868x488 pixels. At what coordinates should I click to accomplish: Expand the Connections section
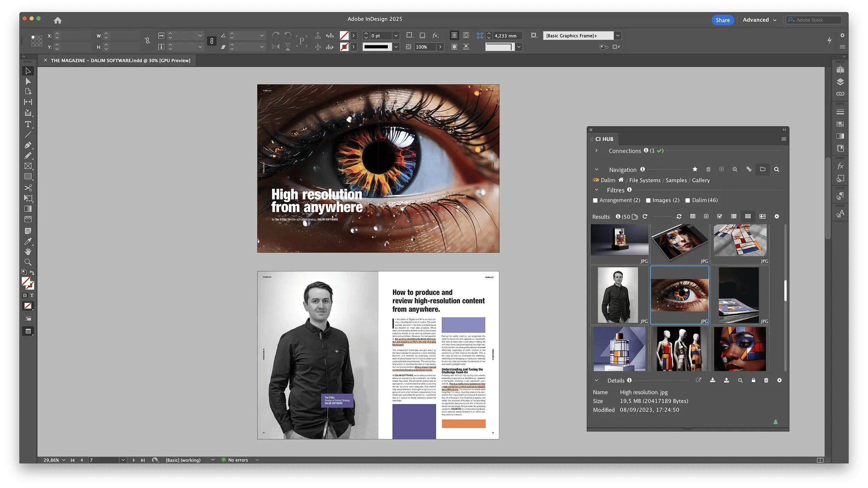[596, 151]
